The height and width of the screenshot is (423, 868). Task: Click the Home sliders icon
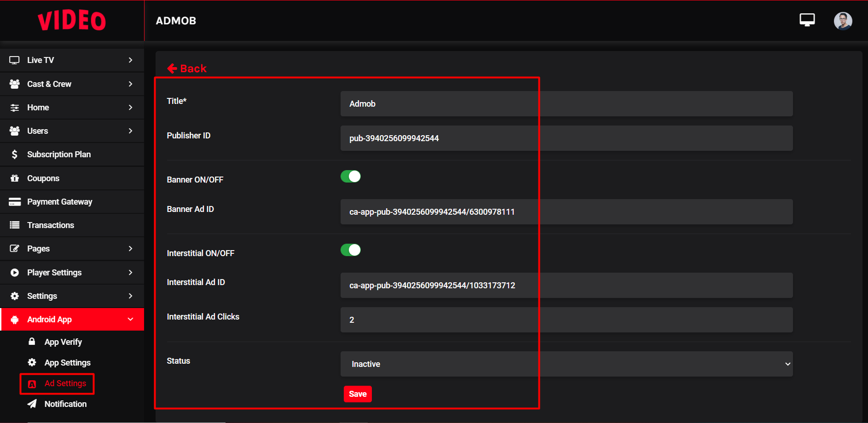[x=14, y=108]
